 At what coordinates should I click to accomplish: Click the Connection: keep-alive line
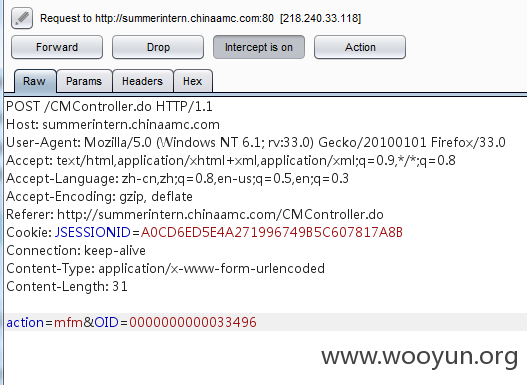76,251
